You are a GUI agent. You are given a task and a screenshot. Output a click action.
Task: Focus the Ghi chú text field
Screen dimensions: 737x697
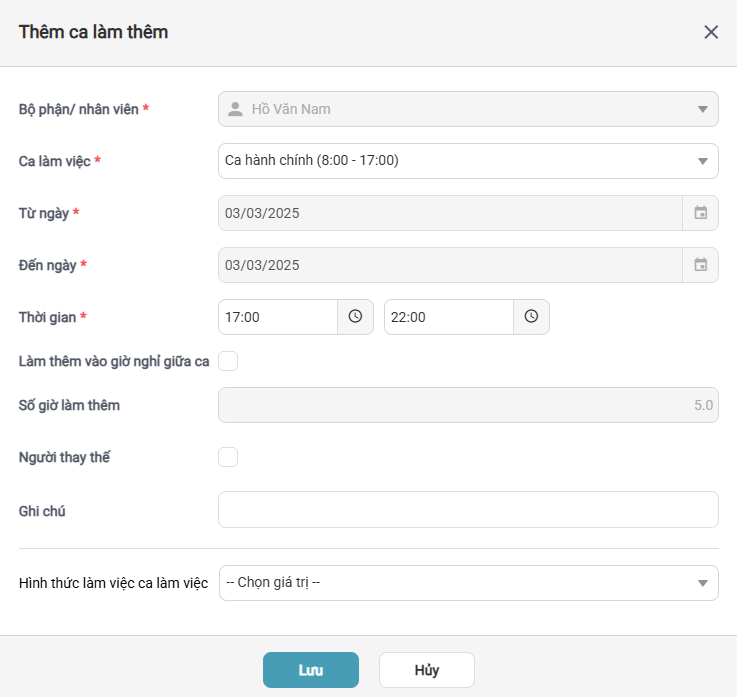468,509
